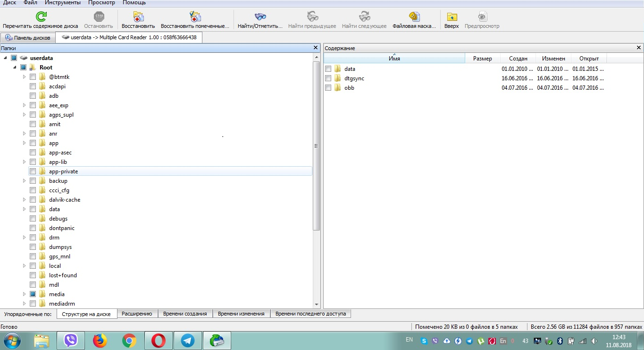This screenshot has width=644, height=350.
Task: Check the dtgsync row checkbox
Action: click(328, 78)
